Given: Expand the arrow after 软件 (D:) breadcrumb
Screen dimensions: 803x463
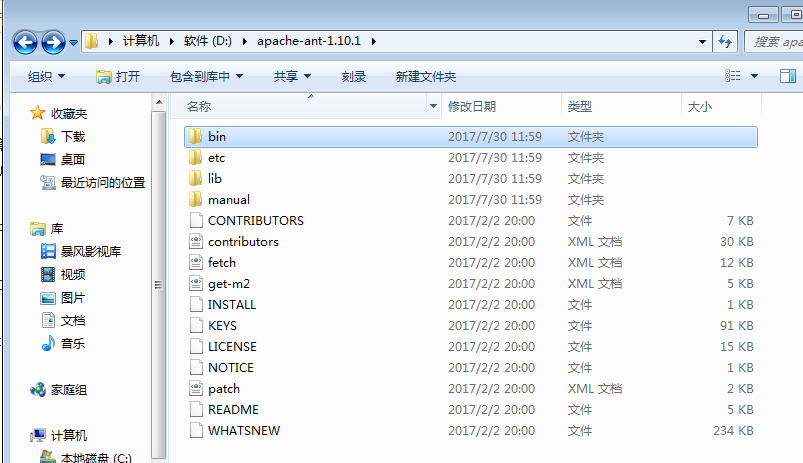Looking at the screenshot, I should click(245, 41).
